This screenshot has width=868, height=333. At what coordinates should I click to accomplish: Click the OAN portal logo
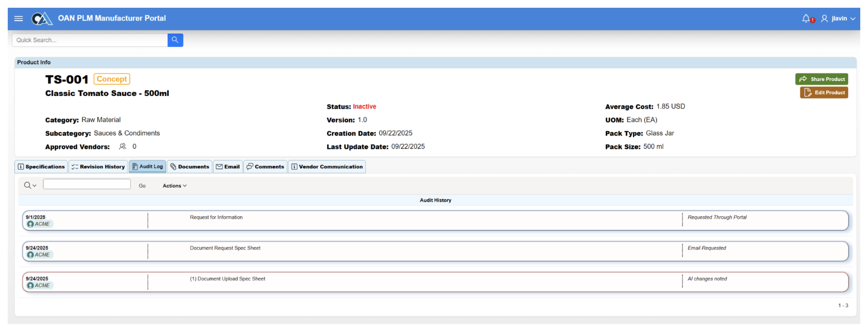tap(42, 18)
